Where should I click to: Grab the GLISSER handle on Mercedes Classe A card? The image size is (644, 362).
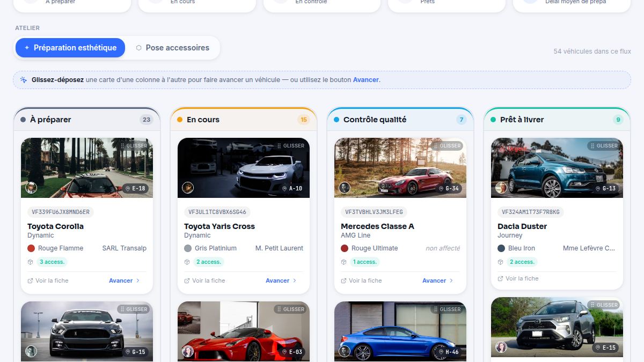[x=448, y=146]
